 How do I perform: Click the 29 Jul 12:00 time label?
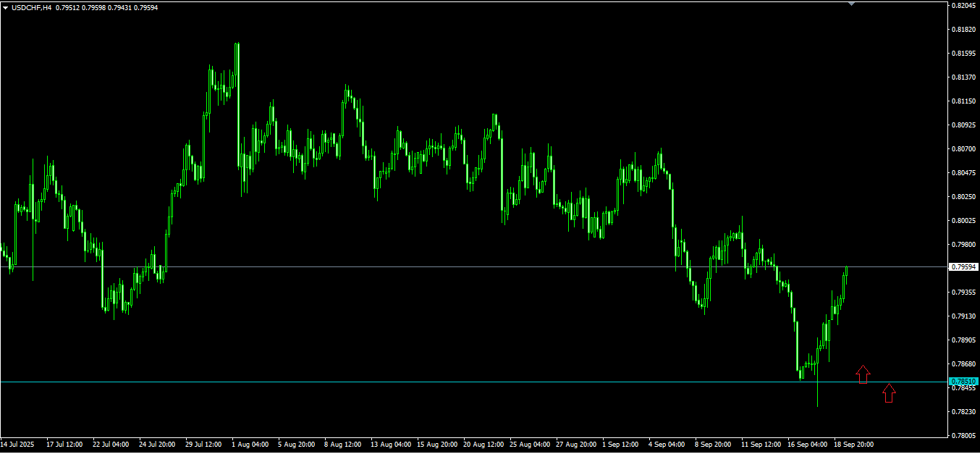203,444
